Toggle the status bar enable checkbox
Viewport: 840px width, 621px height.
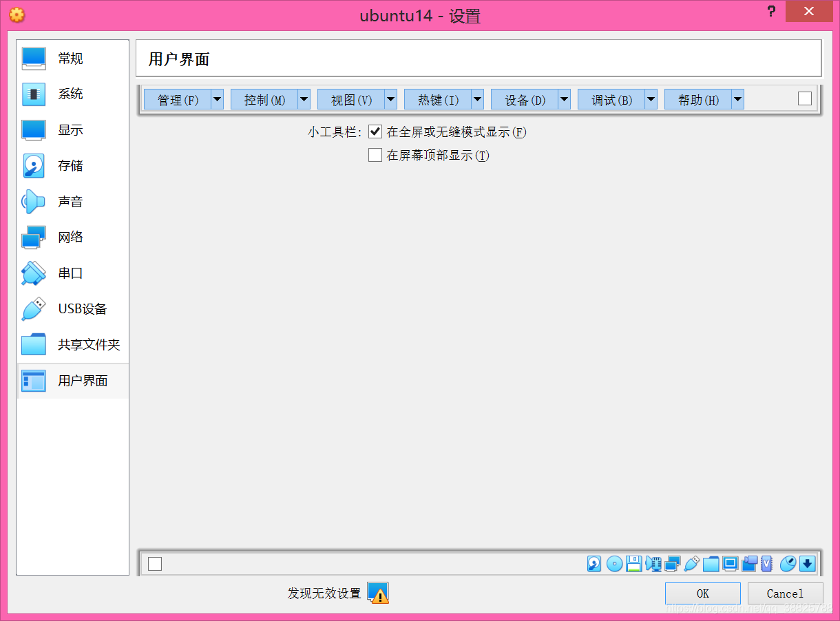pos(155,564)
